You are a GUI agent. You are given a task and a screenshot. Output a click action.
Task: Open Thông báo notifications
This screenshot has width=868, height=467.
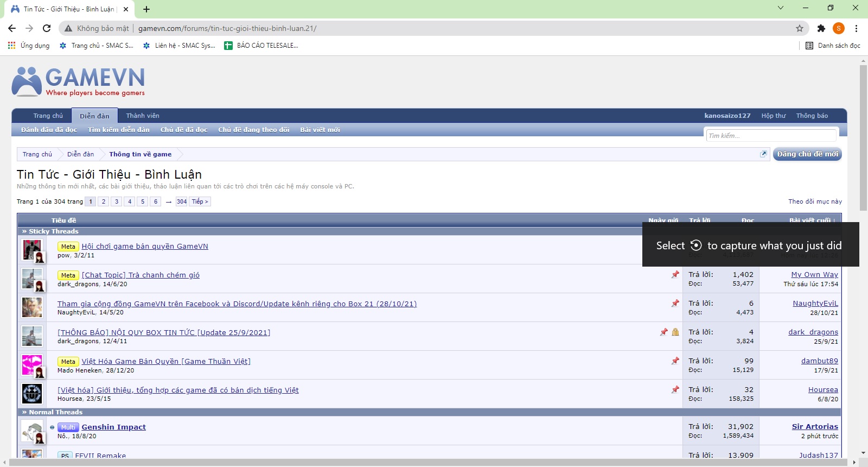812,116
